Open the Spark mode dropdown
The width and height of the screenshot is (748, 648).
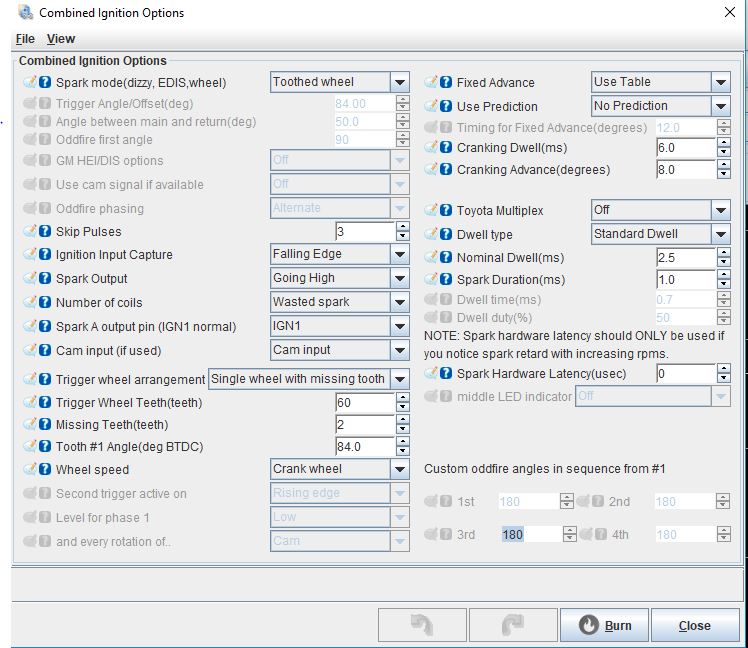(x=399, y=83)
